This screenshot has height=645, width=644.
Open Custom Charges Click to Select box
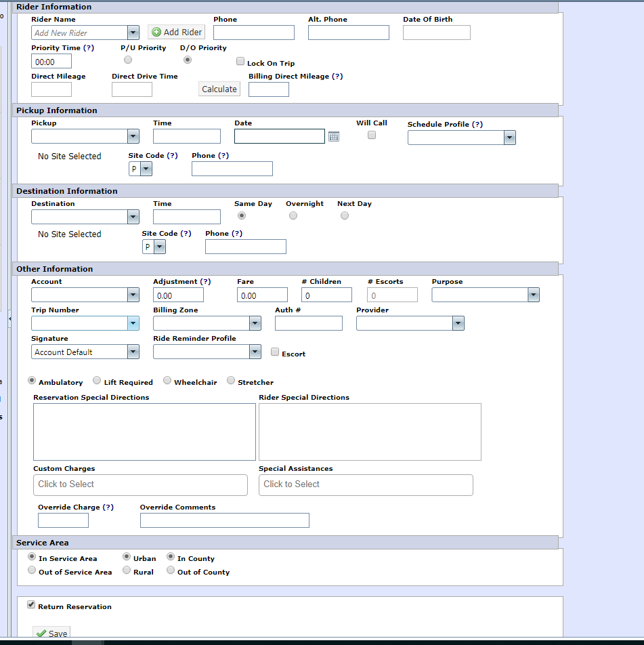pyautogui.click(x=140, y=485)
